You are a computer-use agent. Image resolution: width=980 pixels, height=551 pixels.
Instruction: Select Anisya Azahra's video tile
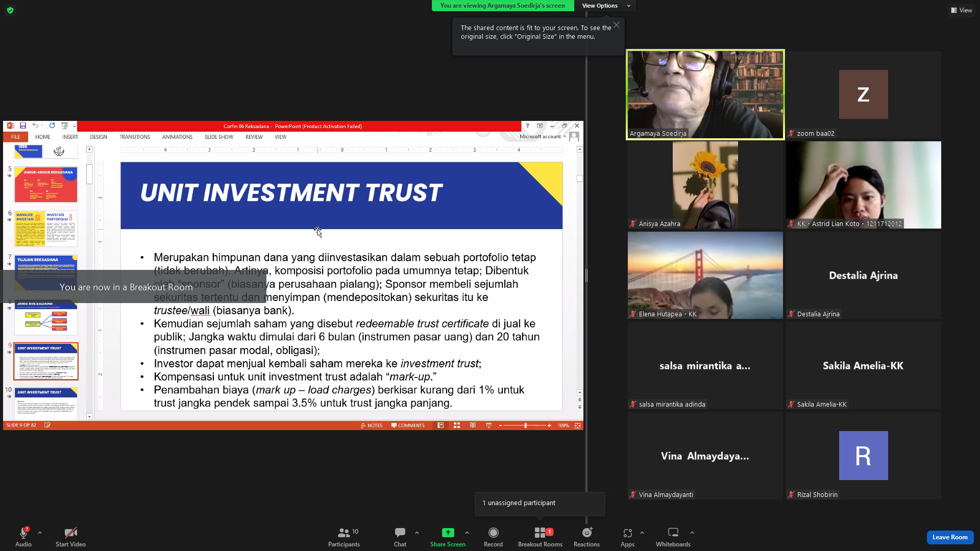click(x=705, y=185)
